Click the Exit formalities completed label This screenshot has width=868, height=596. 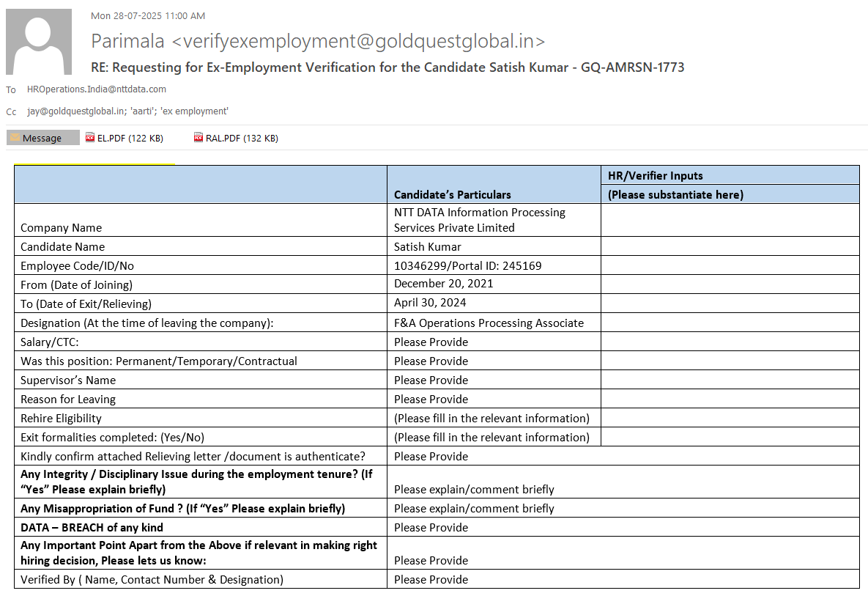[x=112, y=438]
